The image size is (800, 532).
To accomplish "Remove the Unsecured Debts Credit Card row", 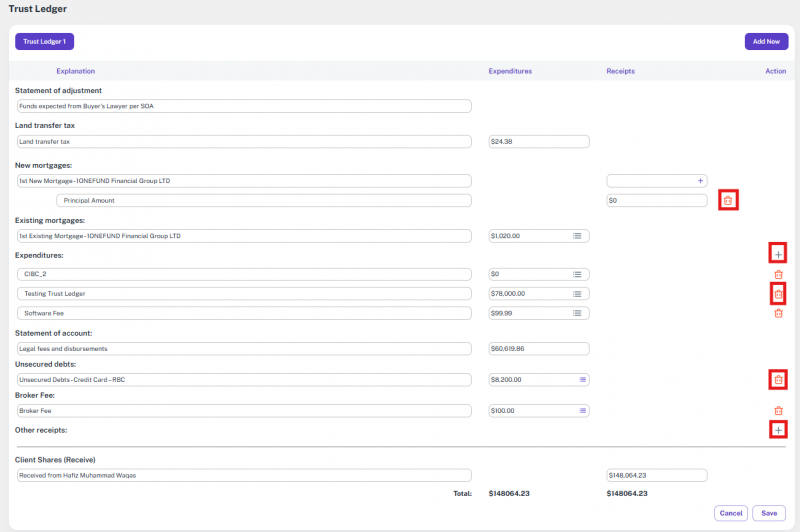I will tap(778, 379).
